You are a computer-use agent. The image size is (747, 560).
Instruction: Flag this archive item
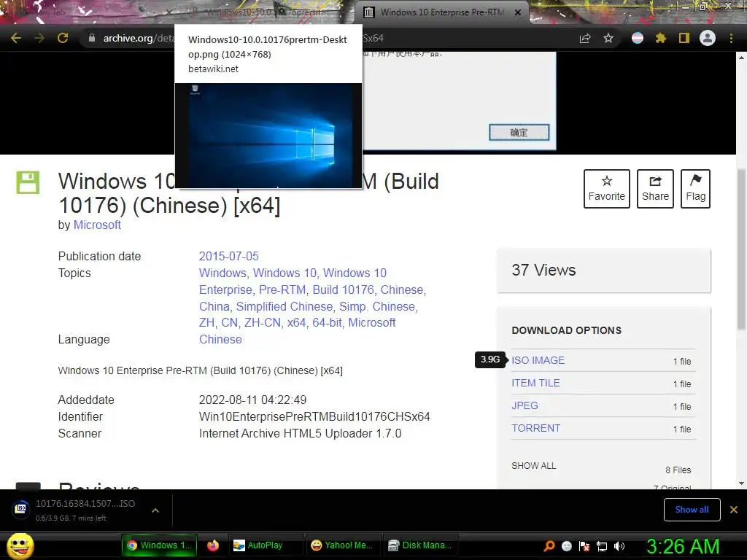click(695, 189)
